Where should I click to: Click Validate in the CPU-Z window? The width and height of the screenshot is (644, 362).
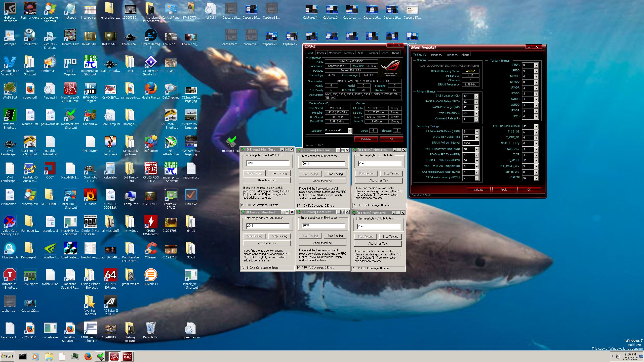coord(366,139)
